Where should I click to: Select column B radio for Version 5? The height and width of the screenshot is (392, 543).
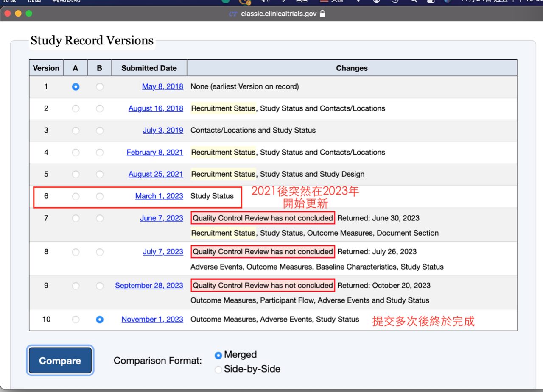[x=99, y=174]
